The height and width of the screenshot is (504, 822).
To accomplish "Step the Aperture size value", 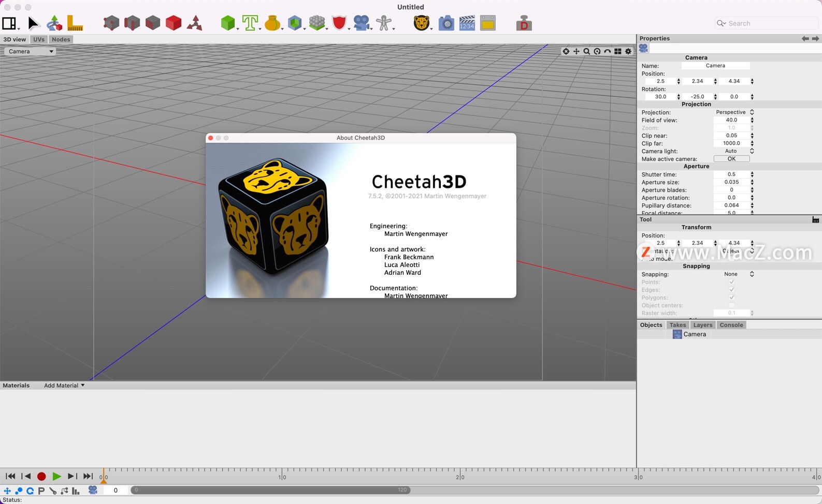I will click(752, 182).
